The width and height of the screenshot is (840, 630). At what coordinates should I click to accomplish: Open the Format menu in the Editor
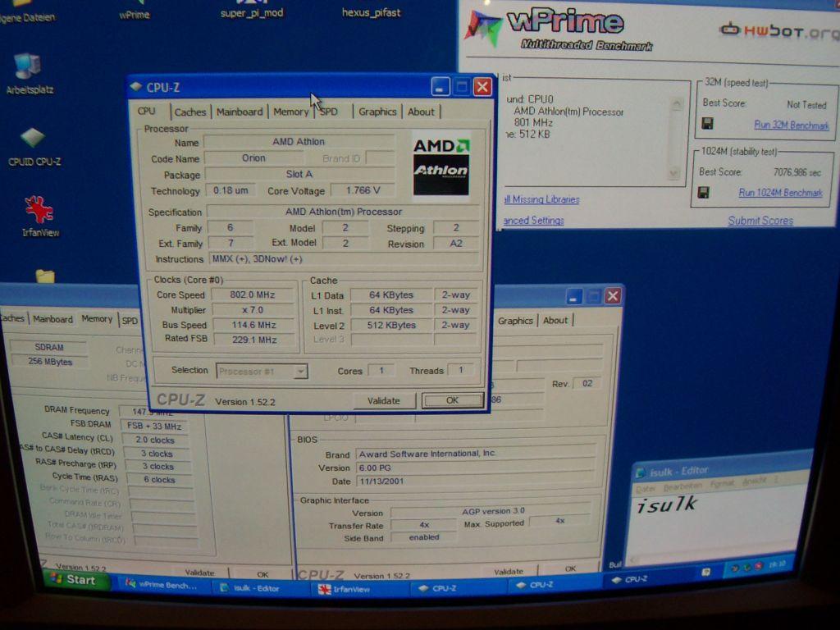(720, 484)
